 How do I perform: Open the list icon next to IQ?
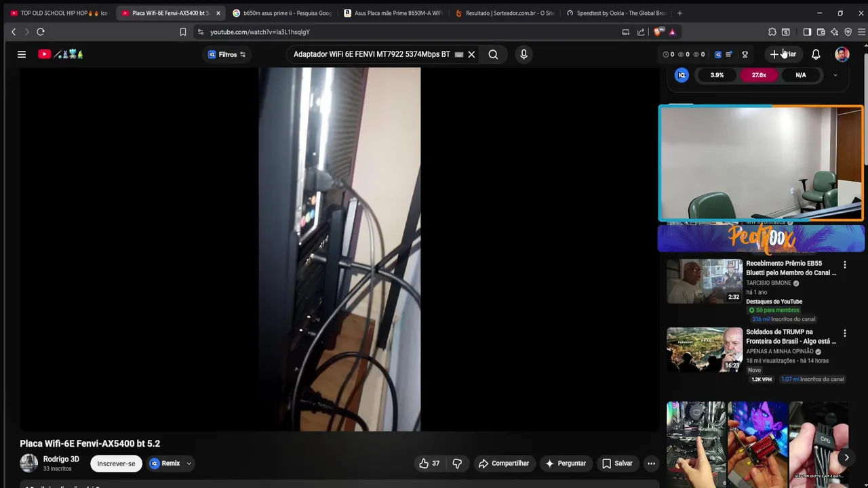pyautogui.click(x=729, y=54)
